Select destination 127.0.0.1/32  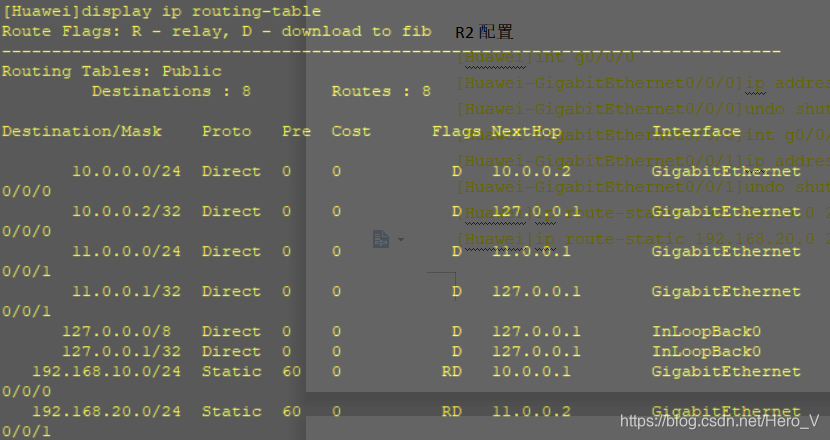121,351
